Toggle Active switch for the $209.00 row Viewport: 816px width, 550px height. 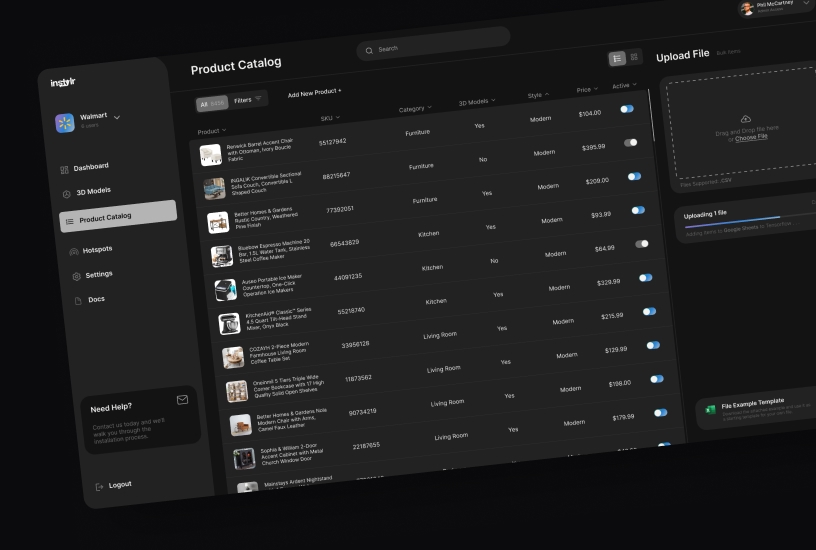click(x=634, y=176)
